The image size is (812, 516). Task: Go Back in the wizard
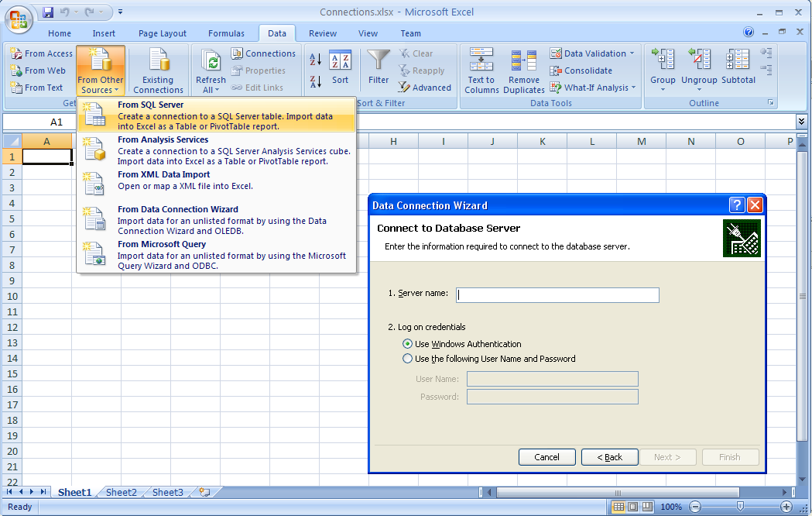coord(609,457)
